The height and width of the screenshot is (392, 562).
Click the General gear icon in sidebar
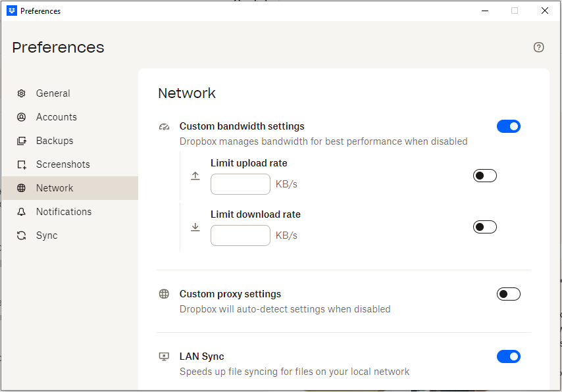pyautogui.click(x=22, y=93)
